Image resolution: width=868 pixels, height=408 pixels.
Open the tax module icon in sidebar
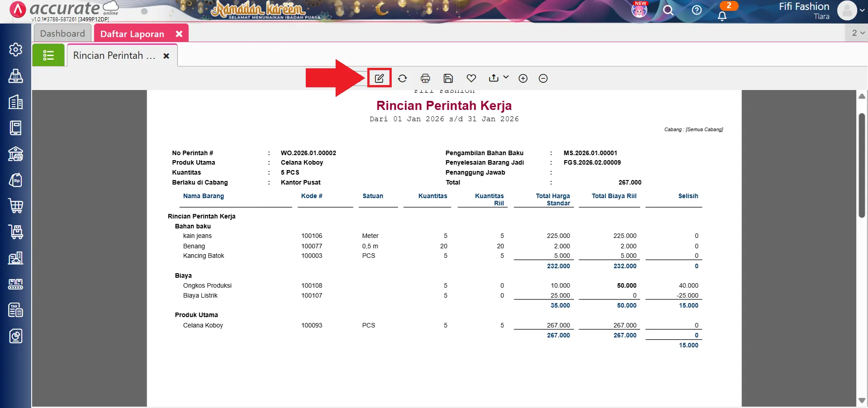(16, 310)
